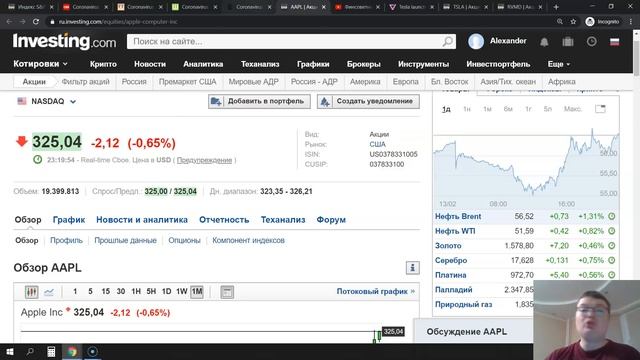Click the clock icon in Золото row
This screenshot has height=360, width=640.
611,246
